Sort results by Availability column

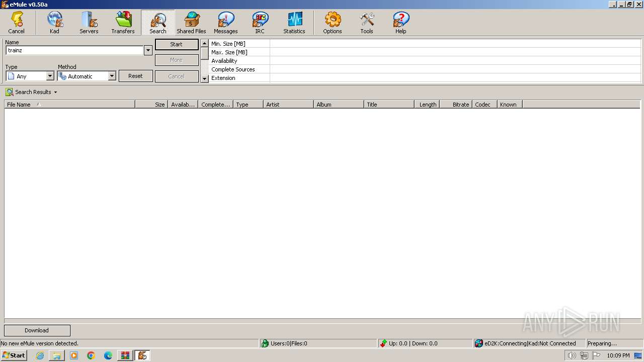(x=183, y=105)
